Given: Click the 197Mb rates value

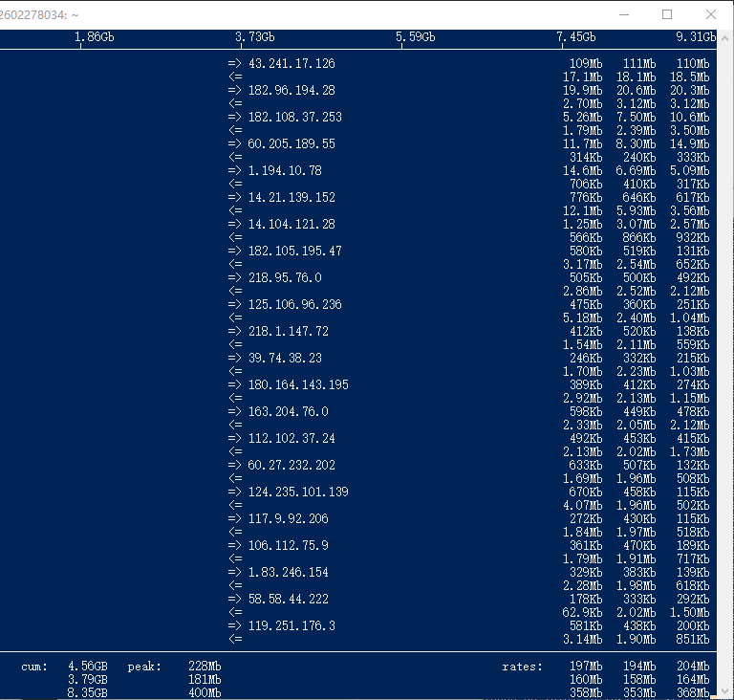Looking at the screenshot, I should click(x=586, y=666).
